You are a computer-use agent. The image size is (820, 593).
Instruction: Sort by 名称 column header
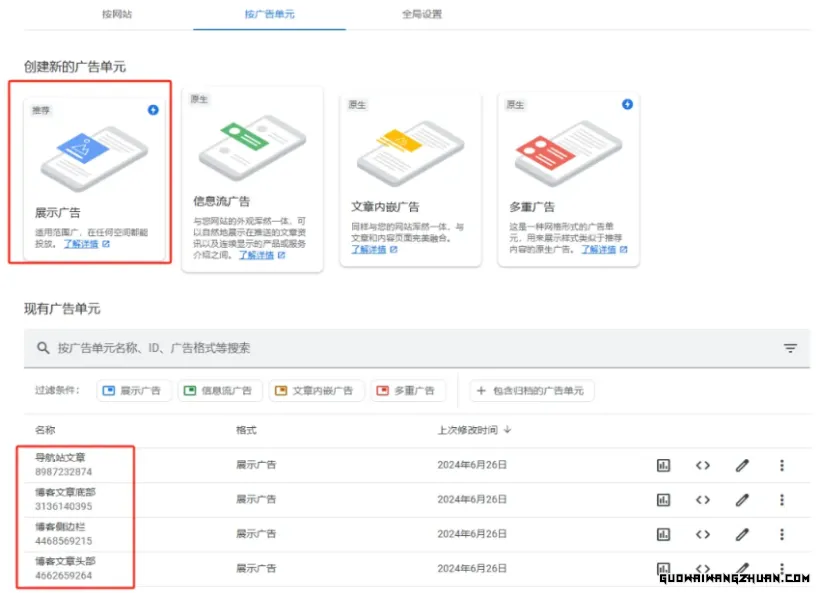point(45,430)
